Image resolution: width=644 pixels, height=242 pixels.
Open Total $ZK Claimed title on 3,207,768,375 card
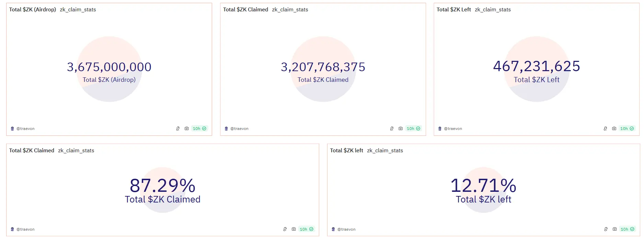click(245, 10)
